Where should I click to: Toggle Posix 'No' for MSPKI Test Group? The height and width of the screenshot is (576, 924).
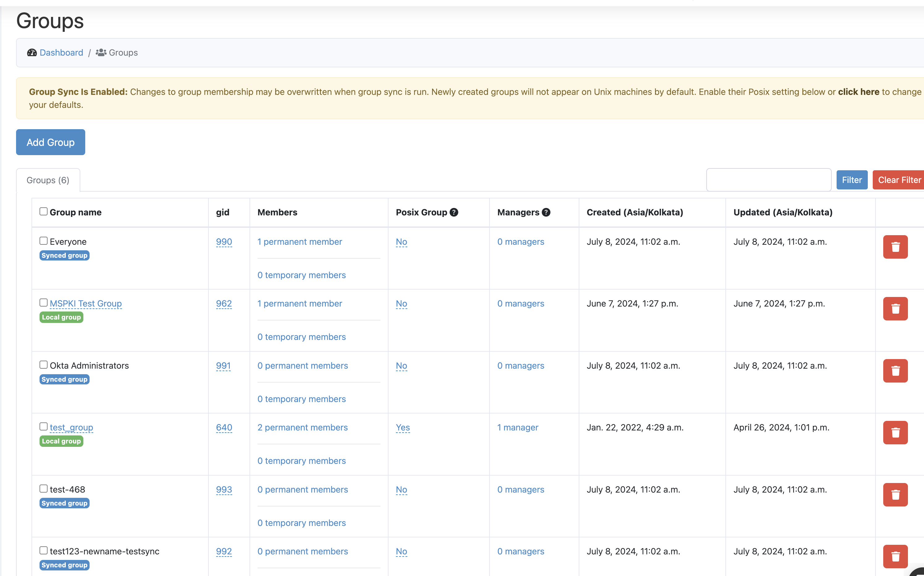[x=401, y=304]
